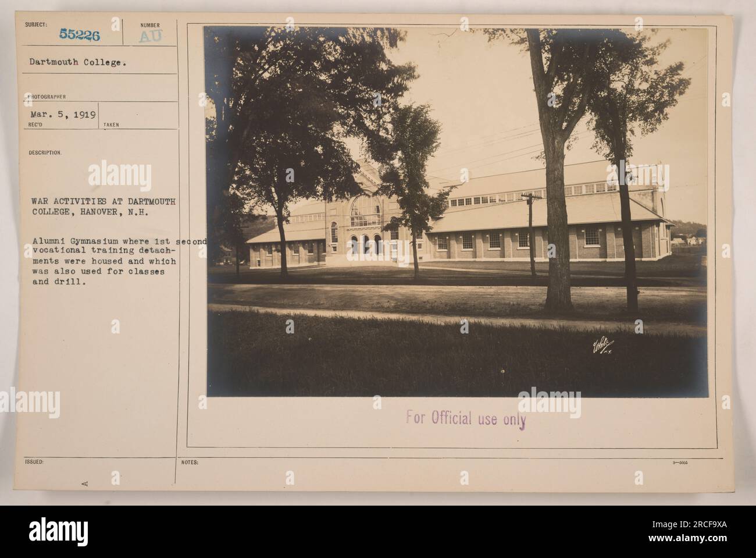
Task: Click the "ISSUED:" field label
Action: (35, 463)
